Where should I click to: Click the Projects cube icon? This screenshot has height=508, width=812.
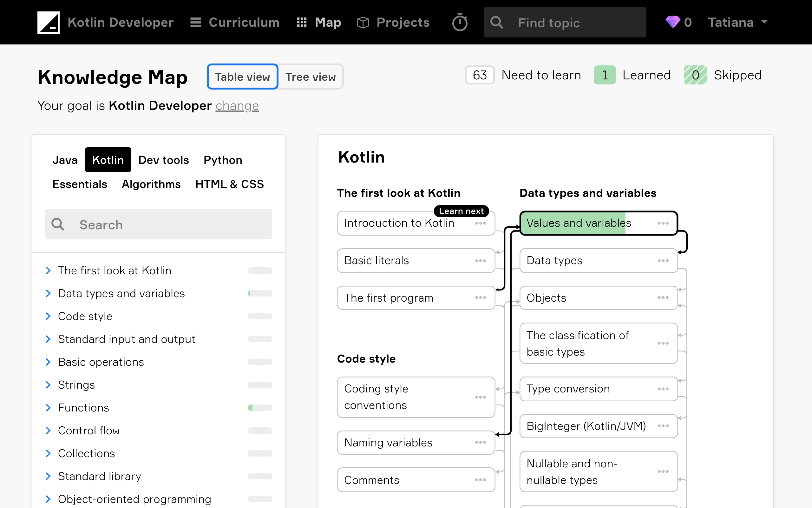click(363, 23)
